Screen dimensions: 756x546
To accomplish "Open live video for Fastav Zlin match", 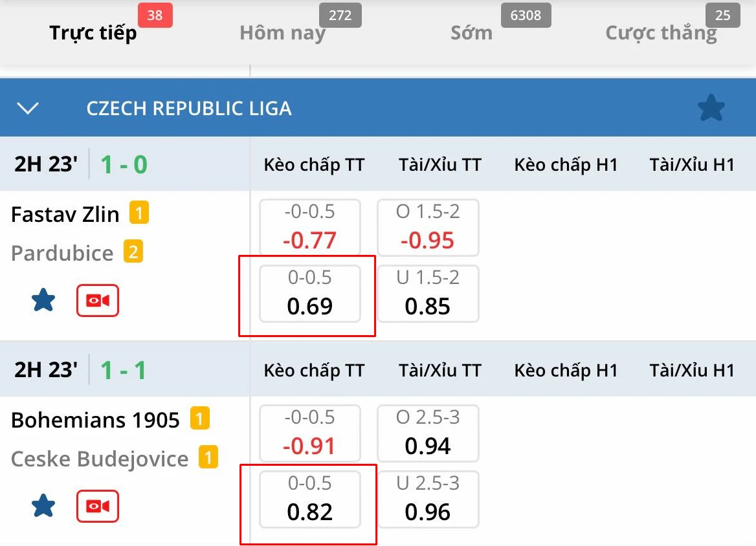I will [98, 300].
